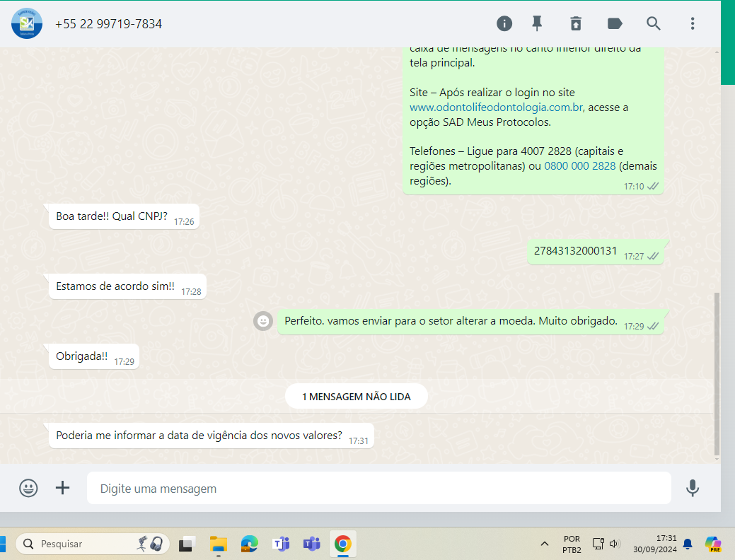735x560 pixels.
Task: Click the plus attachment button
Action: pos(63,488)
